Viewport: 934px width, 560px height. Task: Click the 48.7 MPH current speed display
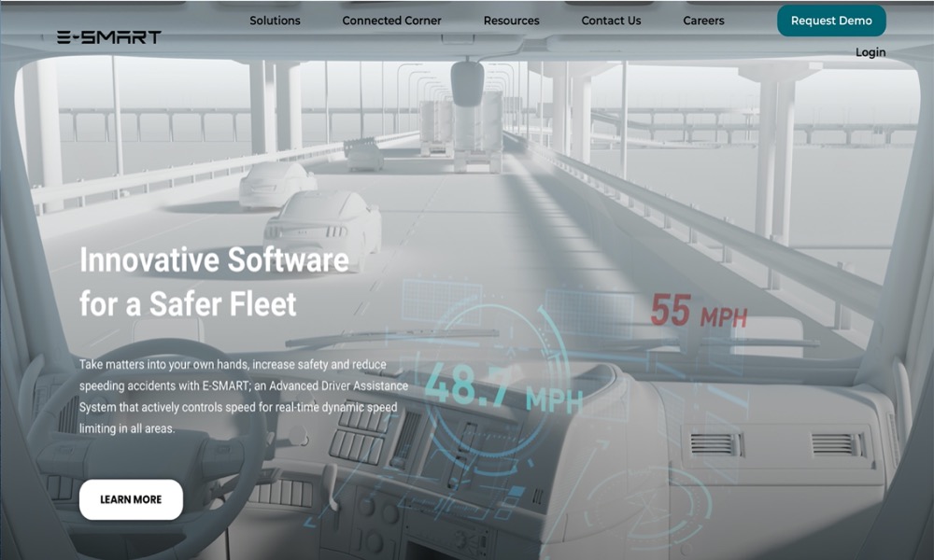502,385
